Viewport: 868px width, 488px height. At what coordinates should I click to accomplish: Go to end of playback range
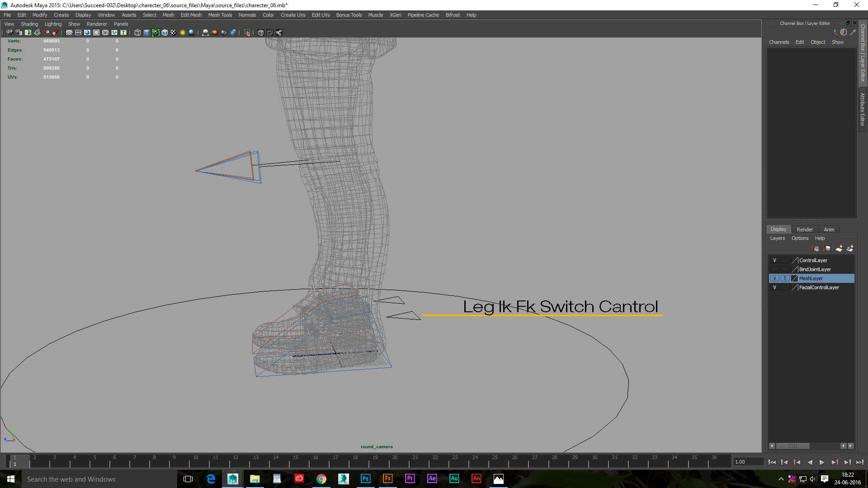pos(859,462)
